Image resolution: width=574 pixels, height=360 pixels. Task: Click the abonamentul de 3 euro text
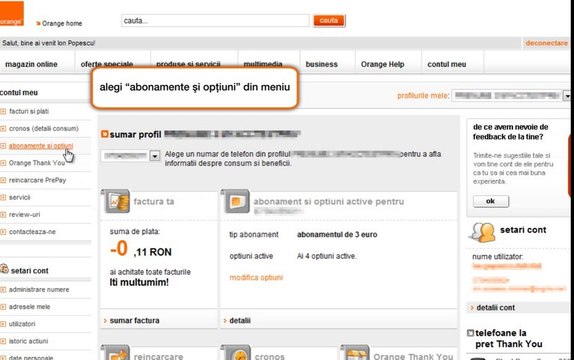pos(337,234)
